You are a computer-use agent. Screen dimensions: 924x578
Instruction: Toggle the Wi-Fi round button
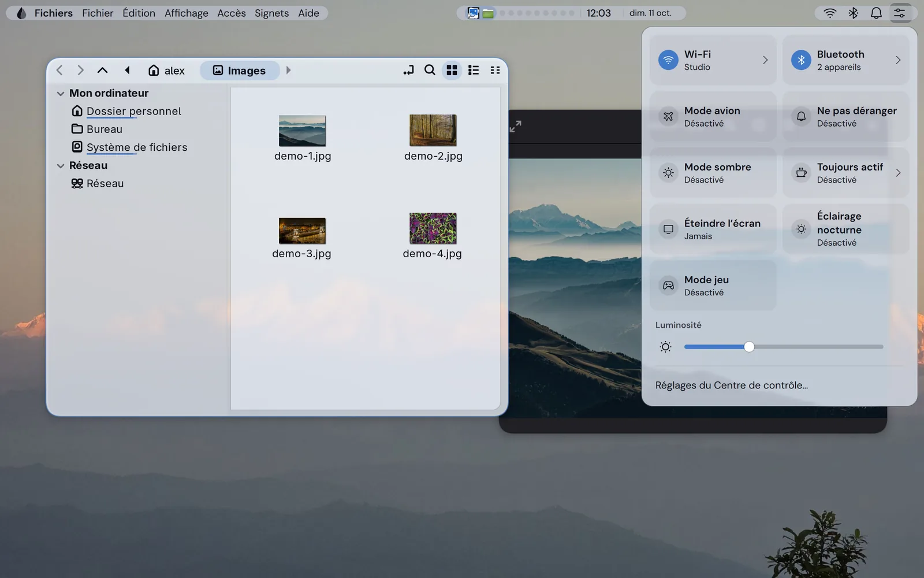pyautogui.click(x=668, y=60)
